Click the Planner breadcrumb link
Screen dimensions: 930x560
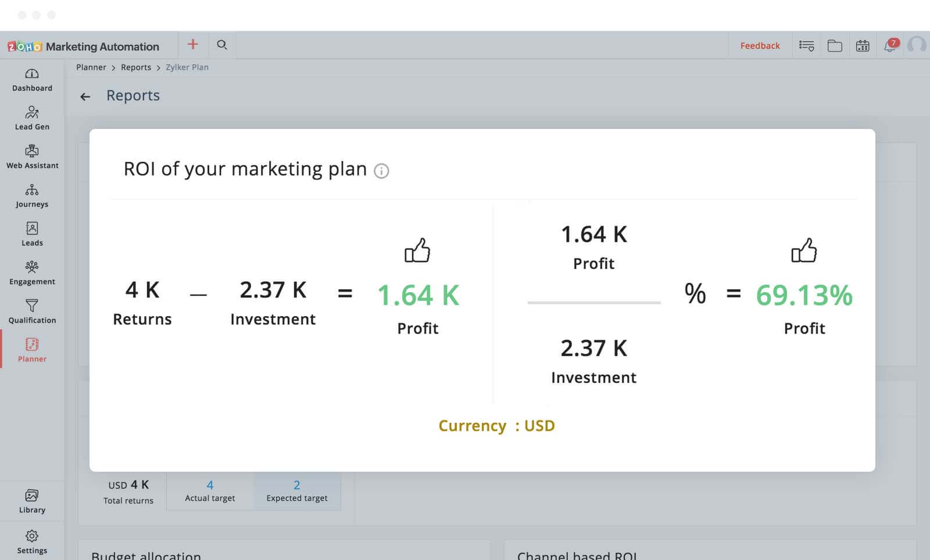(91, 67)
